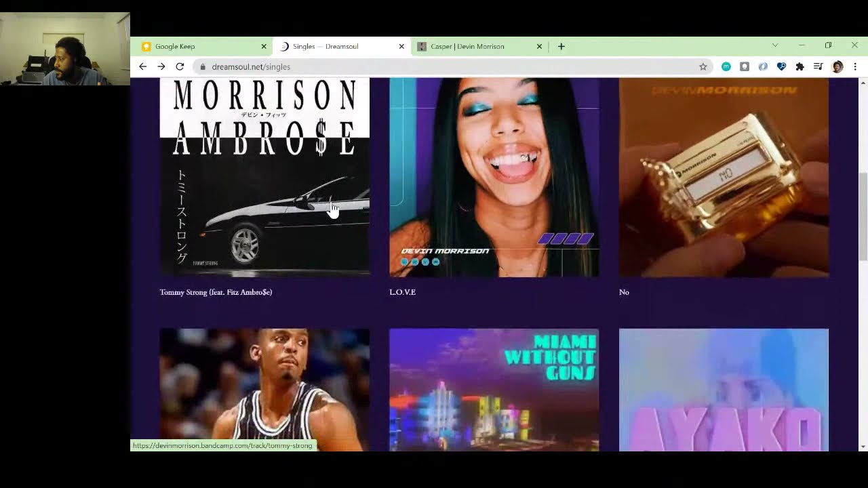Open the cover showing basketball player in pinstripes
Viewport: 868px width, 488px height.
pyautogui.click(x=264, y=390)
